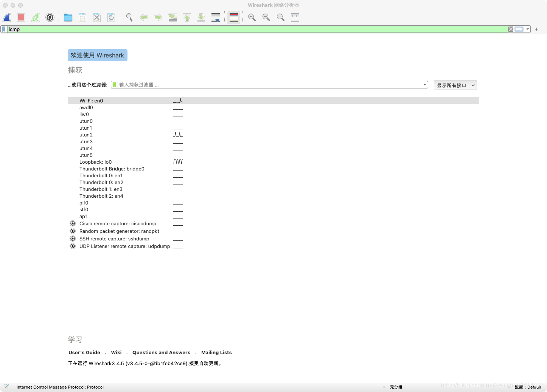Click the icmp display filter field

257,29
